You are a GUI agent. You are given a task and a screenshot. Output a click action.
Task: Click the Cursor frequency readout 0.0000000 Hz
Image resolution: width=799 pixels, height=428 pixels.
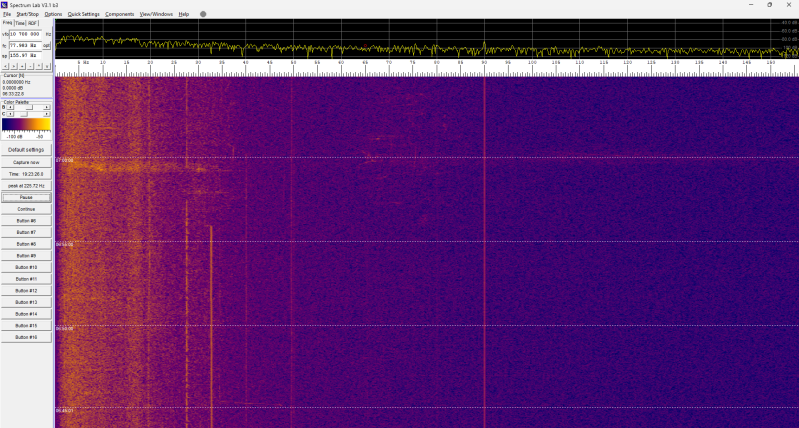click(x=17, y=82)
